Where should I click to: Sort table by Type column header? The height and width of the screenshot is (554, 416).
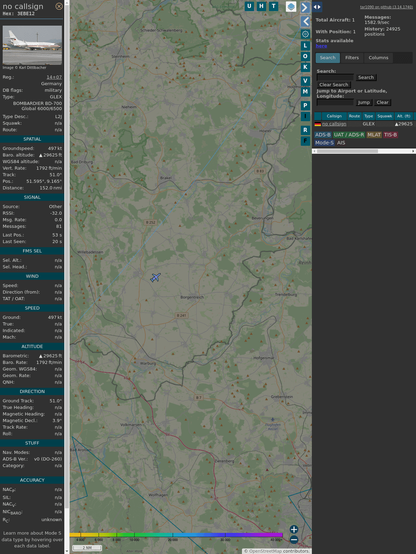pyautogui.click(x=369, y=116)
